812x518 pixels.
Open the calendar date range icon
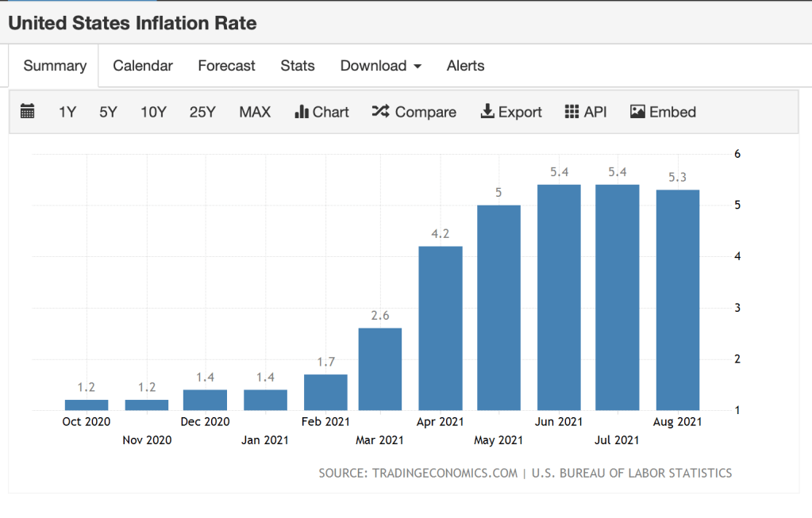[x=27, y=112]
